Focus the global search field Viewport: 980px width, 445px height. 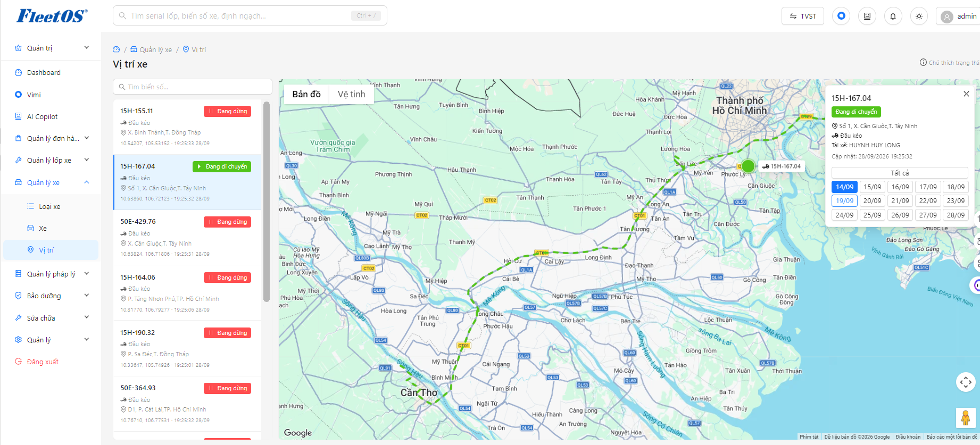(250, 15)
